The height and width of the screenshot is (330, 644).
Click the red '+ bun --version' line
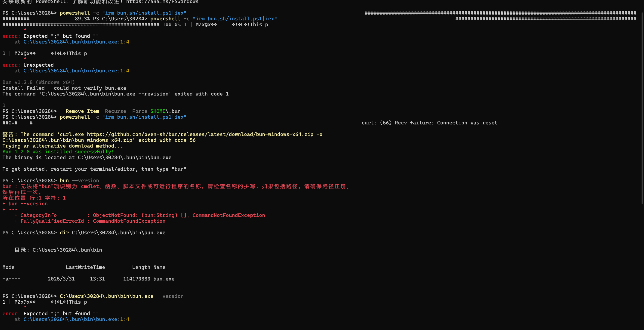(x=25, y=204)
